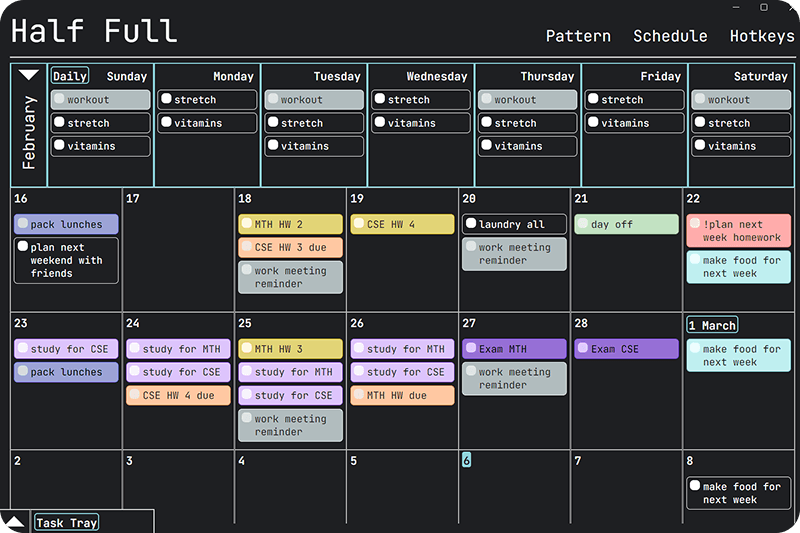The height and width of the screenshot is (533, 800).
Task: Expand the Task Tray with up arrow
Action: [x=14, y=521]
